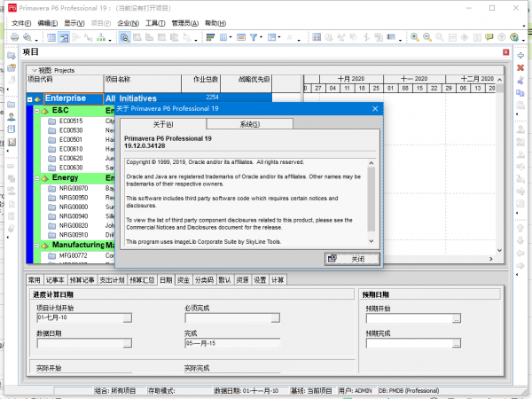Image resolution: width=532 pixels, height=399 pixels.
Task: Close About dialog with title bar X
Action: pyautogui.click(x=375, y=108)
